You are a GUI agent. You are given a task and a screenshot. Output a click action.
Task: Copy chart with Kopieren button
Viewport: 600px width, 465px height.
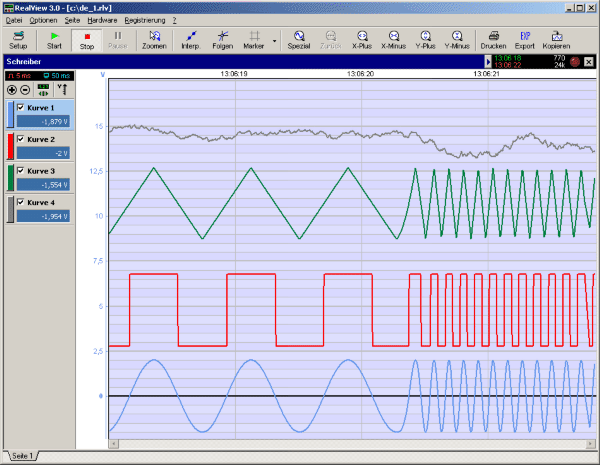tap(556, 40)
